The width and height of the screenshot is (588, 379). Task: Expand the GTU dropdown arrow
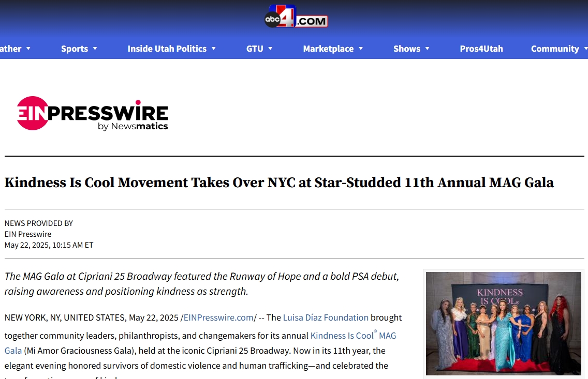tap(270, 49)
